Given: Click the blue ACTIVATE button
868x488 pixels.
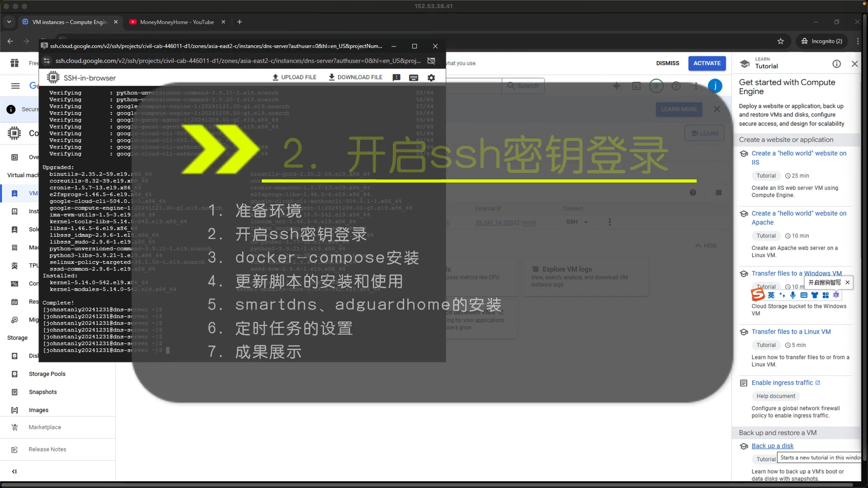Looking at the screenshot, I should coord(707,63).
